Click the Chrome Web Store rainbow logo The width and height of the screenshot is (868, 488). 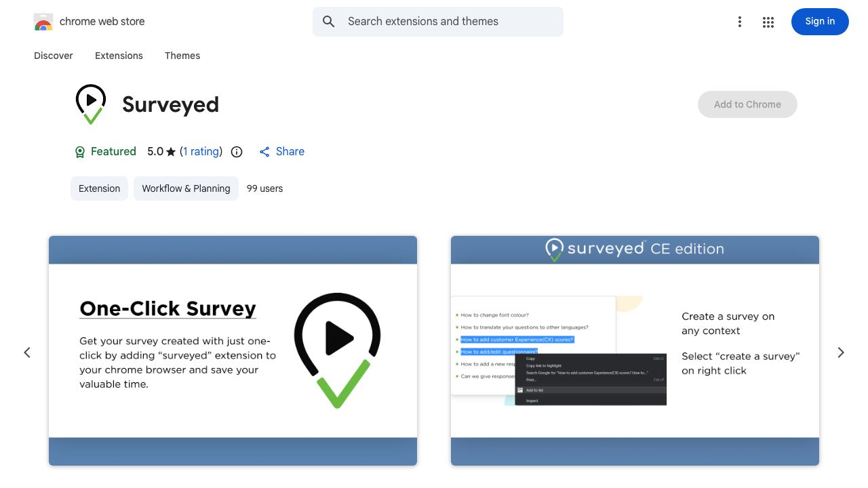(43, 22)
